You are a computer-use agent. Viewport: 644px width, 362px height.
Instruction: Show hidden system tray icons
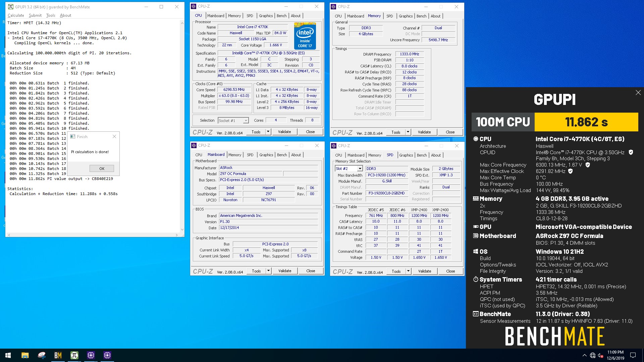(584, 355)
